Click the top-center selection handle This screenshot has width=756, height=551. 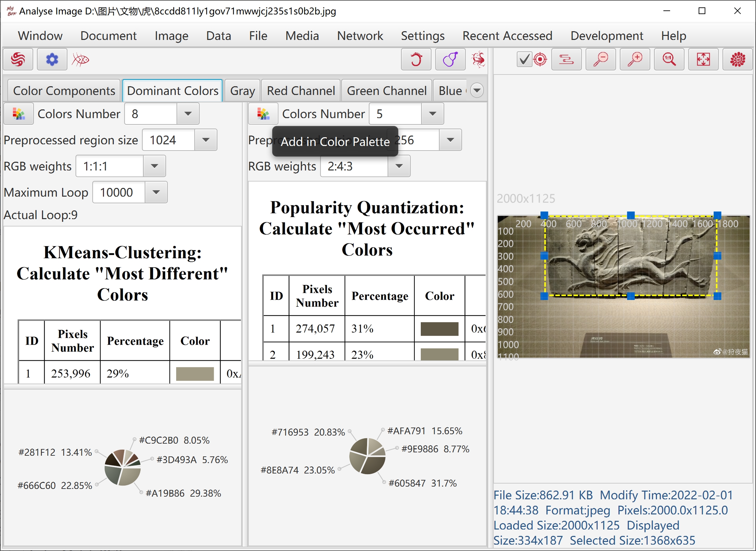click(631, 215)
